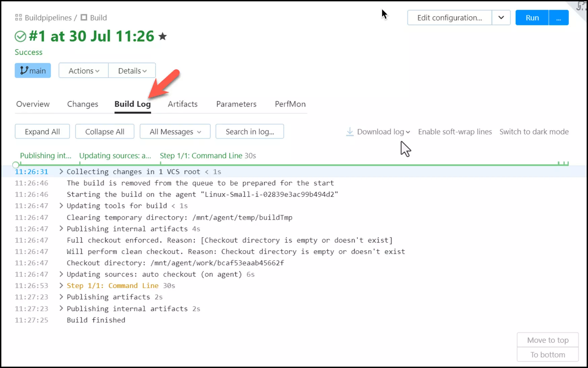Click the Expand All button

coord(42,132)
